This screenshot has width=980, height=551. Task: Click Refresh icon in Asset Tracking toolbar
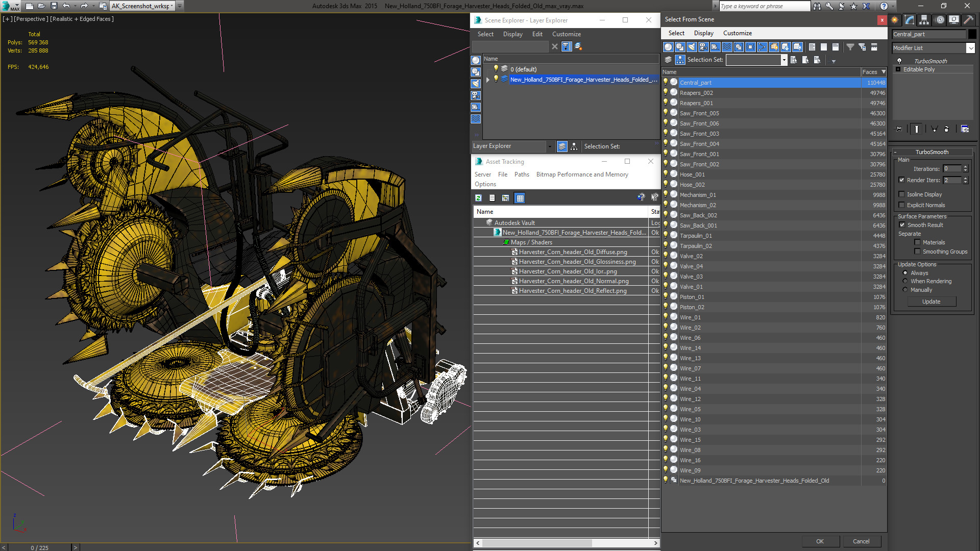pos(478,198)
